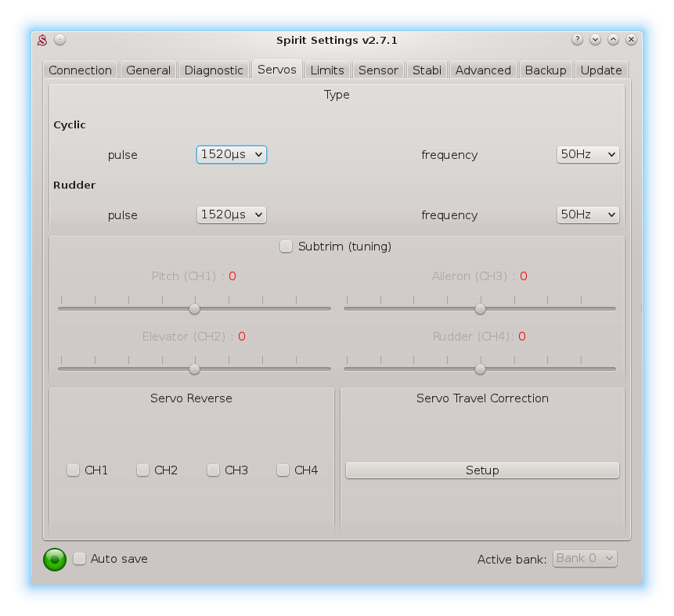The width and height of the screenshot is (674, 616).
Task: Reverse the CH4 servo channel
Action: (283, 470)
